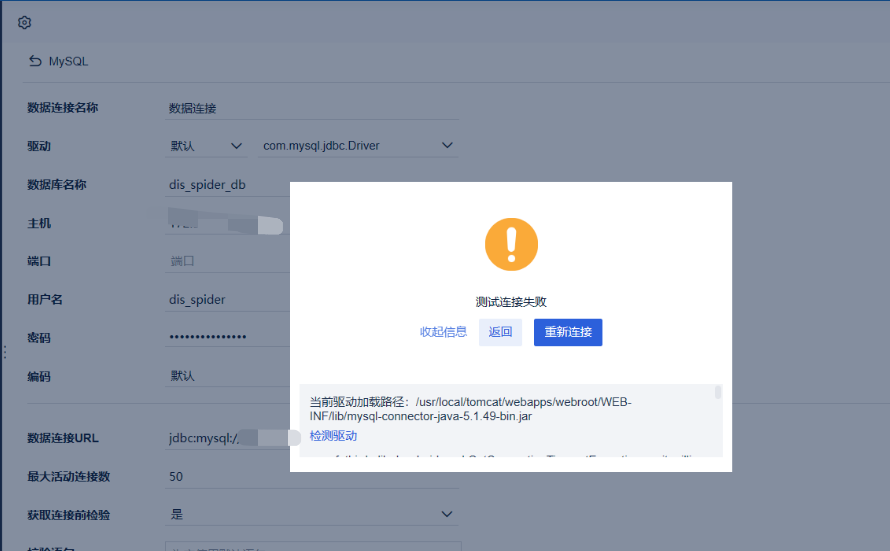Click the 最大活动连接数 label
The height and width of the screenshot is (551, 890).
tap(69, 477)
